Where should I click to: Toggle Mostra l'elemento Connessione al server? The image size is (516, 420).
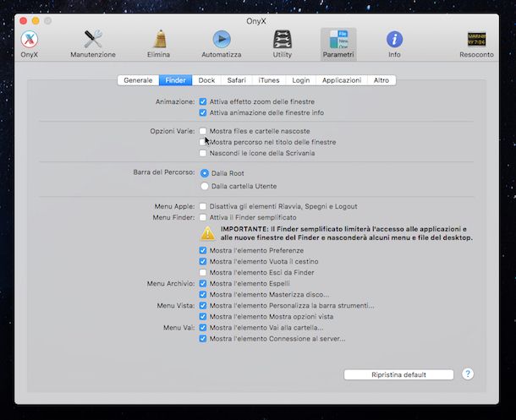(203, 339)
